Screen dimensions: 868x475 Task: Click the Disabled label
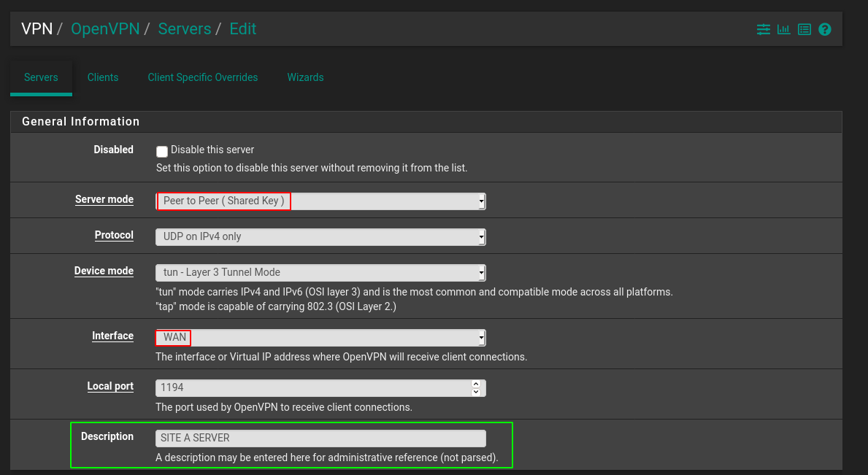tap(113, 150)
